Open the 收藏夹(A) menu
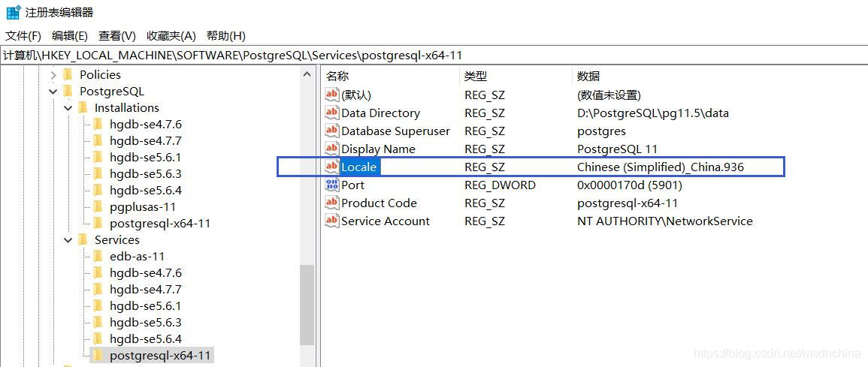The width and height of the screenshot is (868, 367). 171,36
